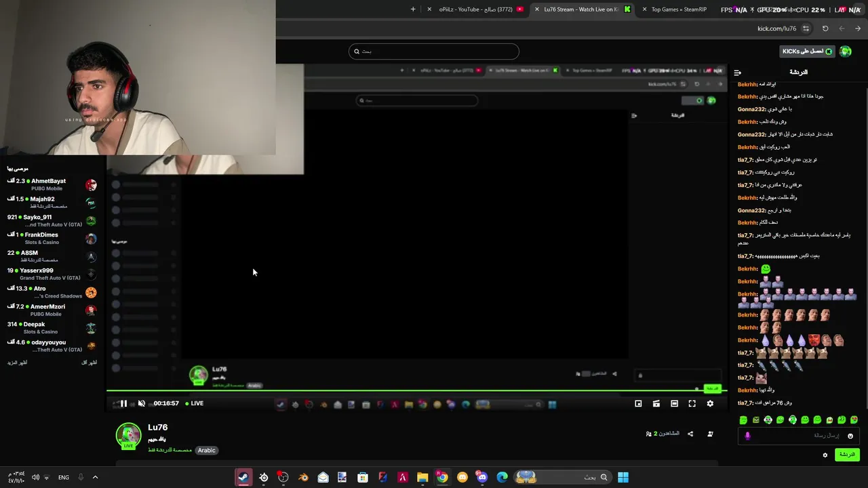Open the Lu76 channel name link
This screenshot has width=868, height=488.
[157, 427]
